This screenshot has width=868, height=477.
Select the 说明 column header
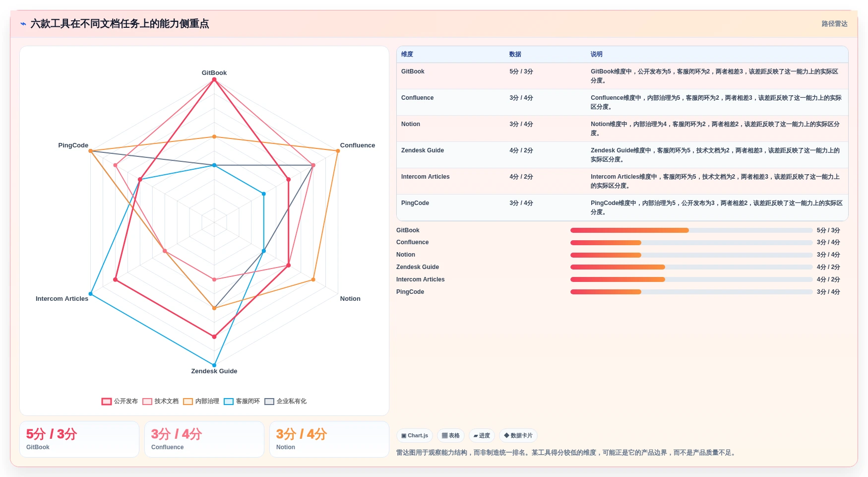[x=597, y=54]
